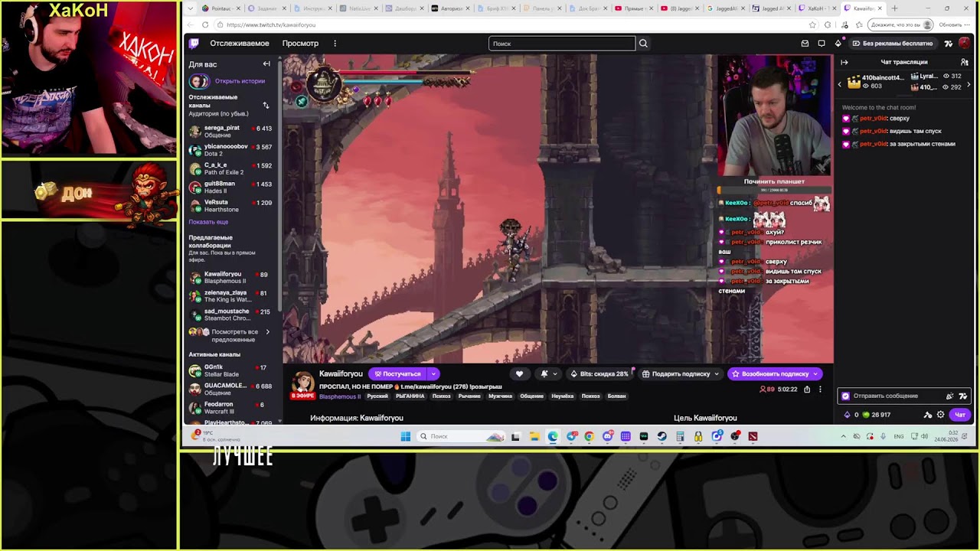This screenshot has width=980, height=551.
Task: Open chat settings gear icon
Action: pos(941,415)
